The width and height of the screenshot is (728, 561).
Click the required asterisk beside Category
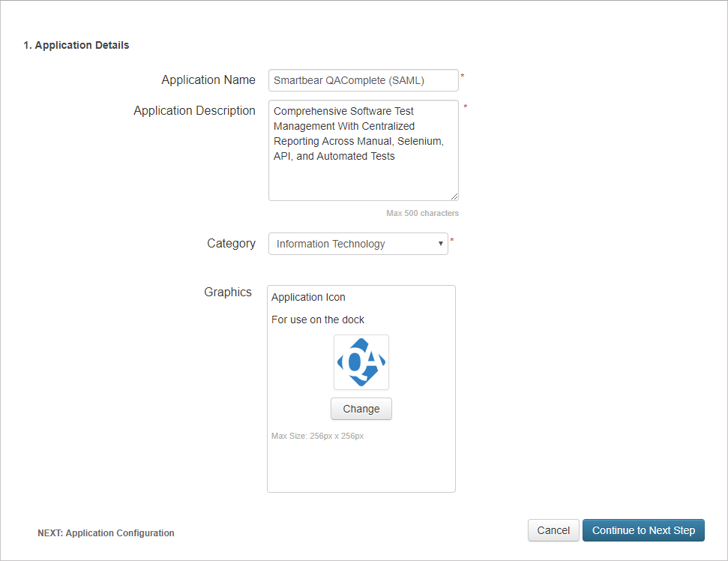point(452,241)
